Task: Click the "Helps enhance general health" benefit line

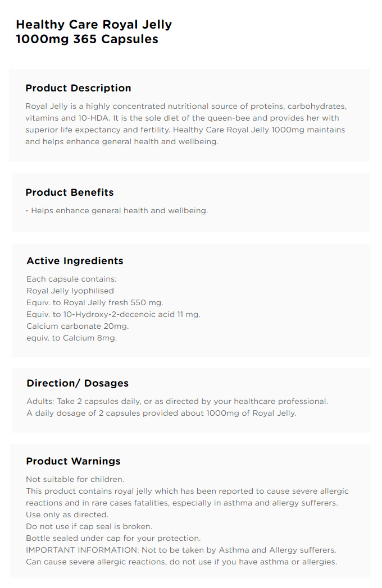Action: [x=117, y=211]
